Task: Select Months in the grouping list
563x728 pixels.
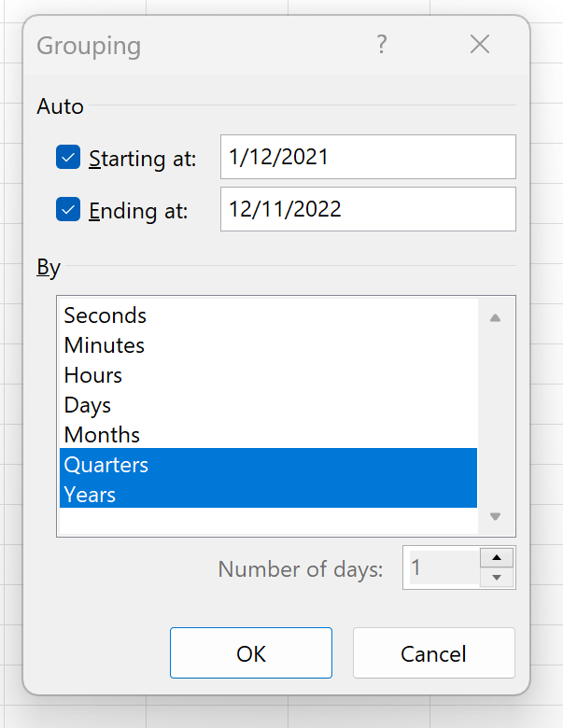Action: click(x=269, y=435)
